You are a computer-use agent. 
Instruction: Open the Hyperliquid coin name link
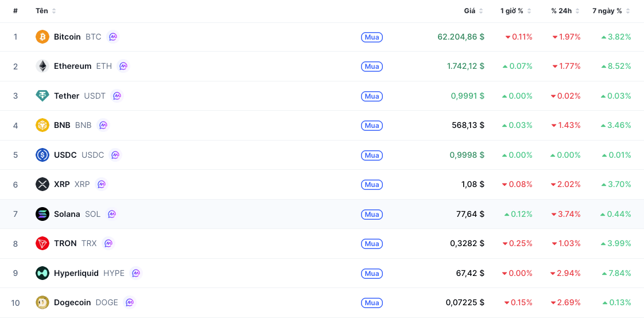pos(76,273)
